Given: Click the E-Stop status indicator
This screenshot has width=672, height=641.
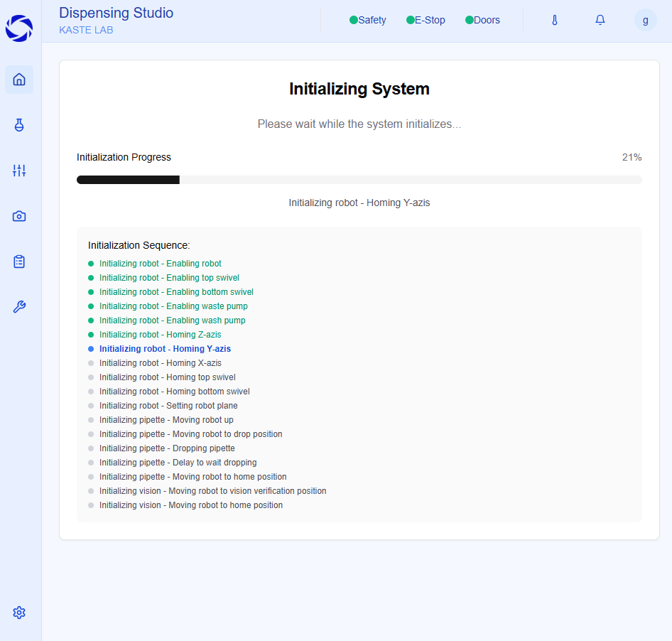Looking at the screenshot, I should tap(426, 20).
